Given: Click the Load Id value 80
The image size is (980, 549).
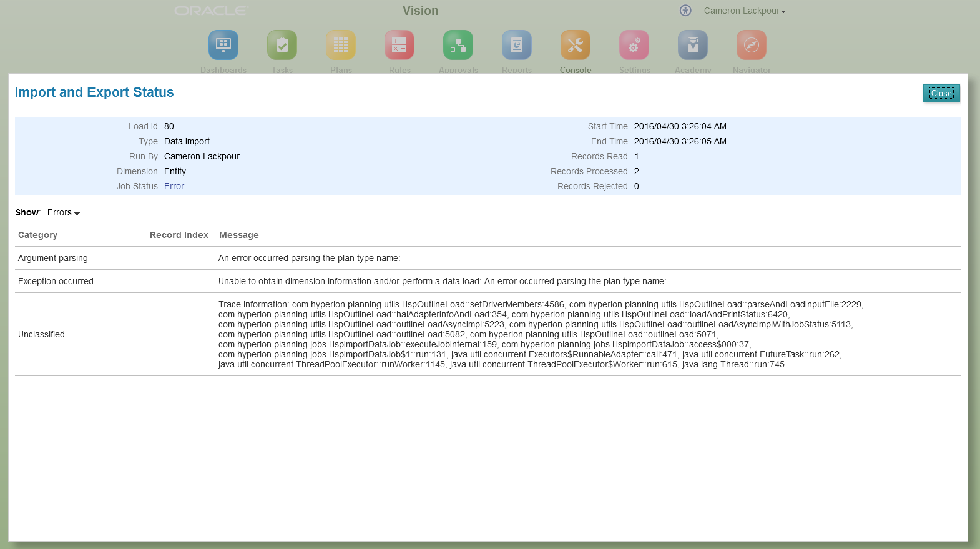Looking at the screenshot, I should point(169,126).
